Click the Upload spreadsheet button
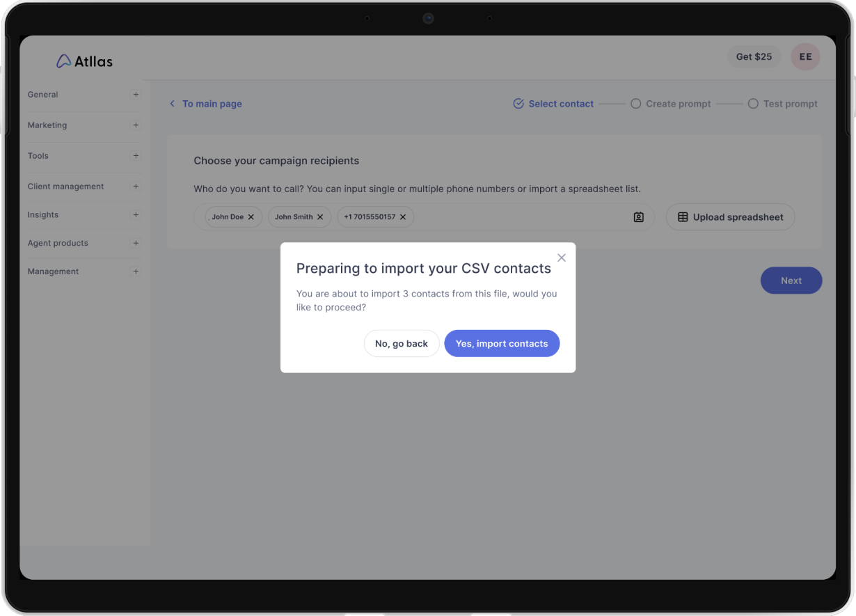856x616 pixels. (x=730, y=217)
